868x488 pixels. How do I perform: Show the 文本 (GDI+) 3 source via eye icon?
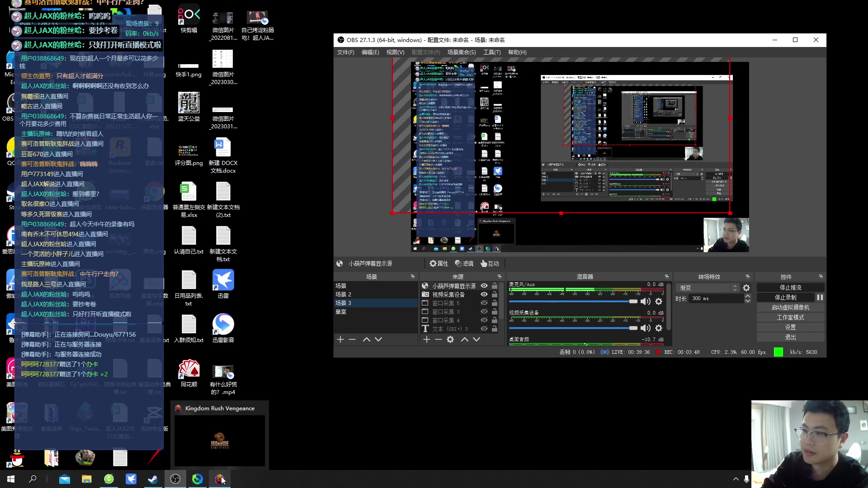pos(484,329)
